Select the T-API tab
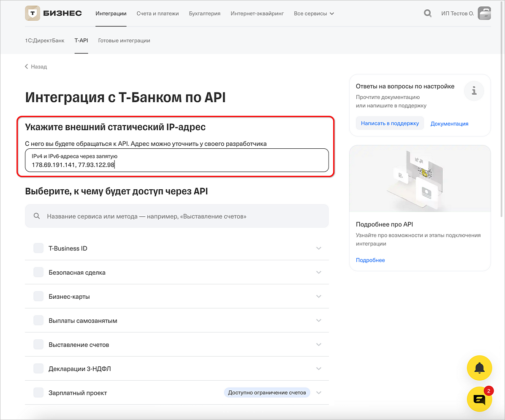This screenshot has width=505, height=420. pos(81,41)
